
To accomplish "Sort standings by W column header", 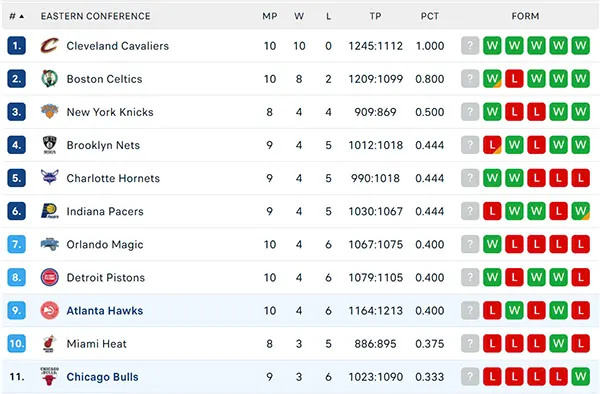I will click(299, 16).
